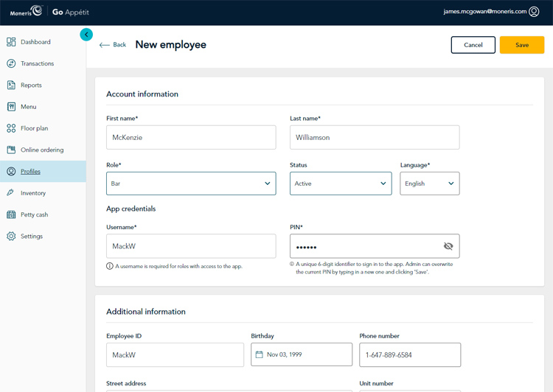This screenshot has height=392, width=553.
Task: Click the Floor plan icon
Action: (x=11, y=128)
